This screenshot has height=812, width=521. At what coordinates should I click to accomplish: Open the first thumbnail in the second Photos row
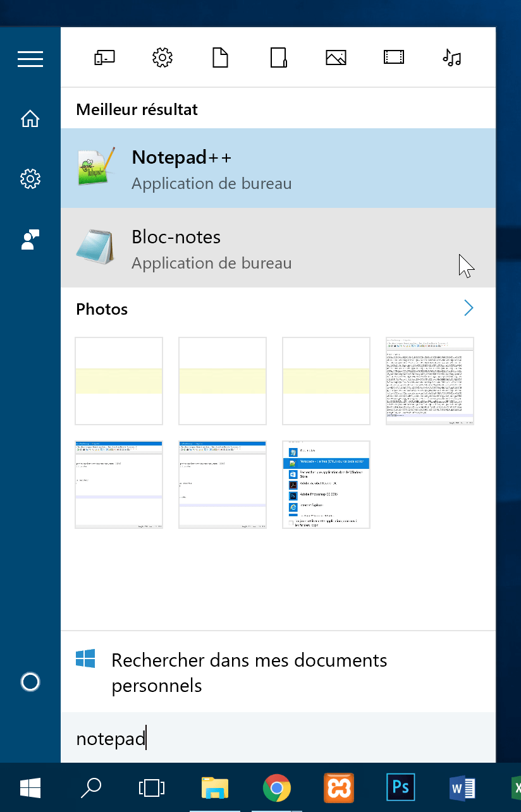(119, 485)
